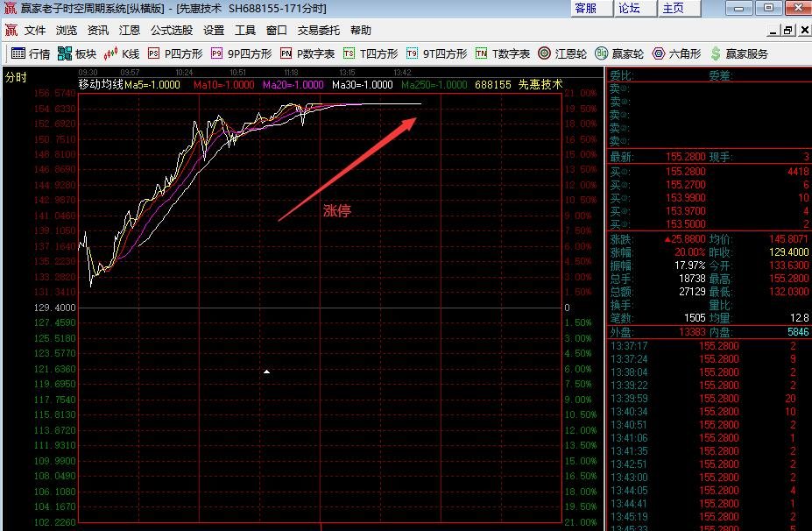Switch to K线 candlestick chart icon
This screenshot has height=531, width=812.
tap(111, 53)
